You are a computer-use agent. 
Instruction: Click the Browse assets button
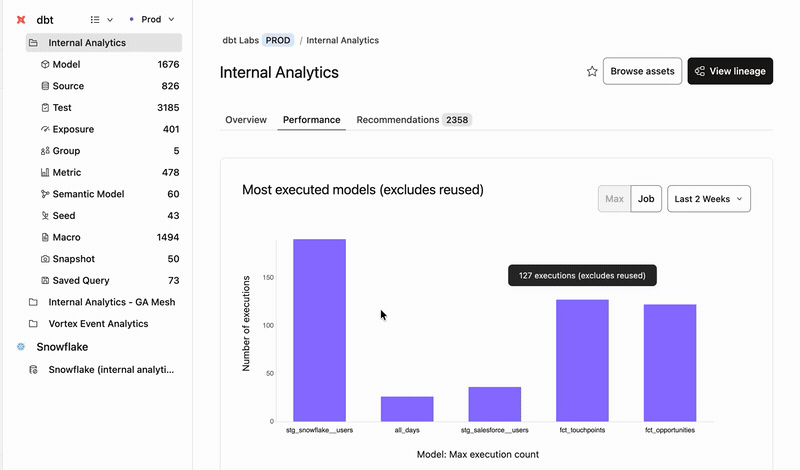coord(642,71)
